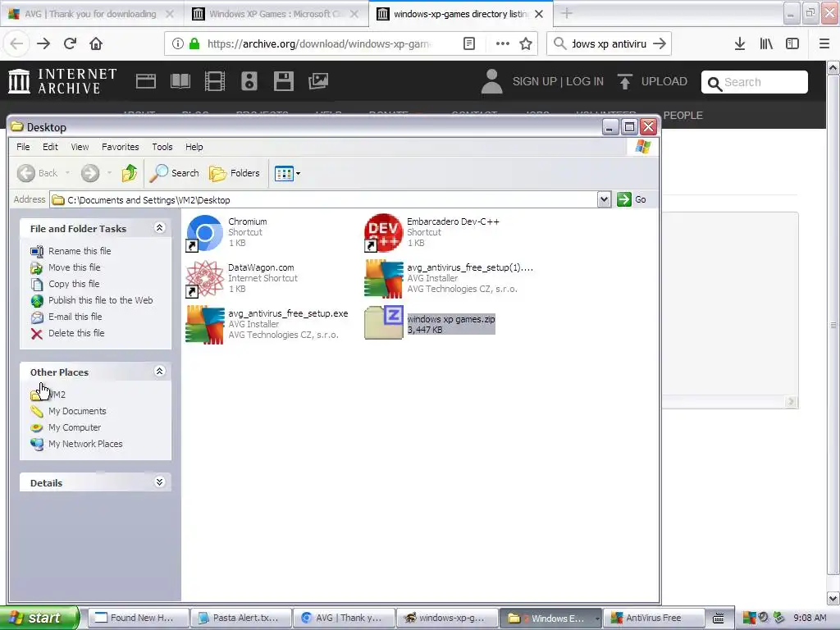Image resolution: width=840 pixels, height=630 pixels.
Task: Select the DataWagon.com internet shortcut icon
Action: [x=204, y=279]
